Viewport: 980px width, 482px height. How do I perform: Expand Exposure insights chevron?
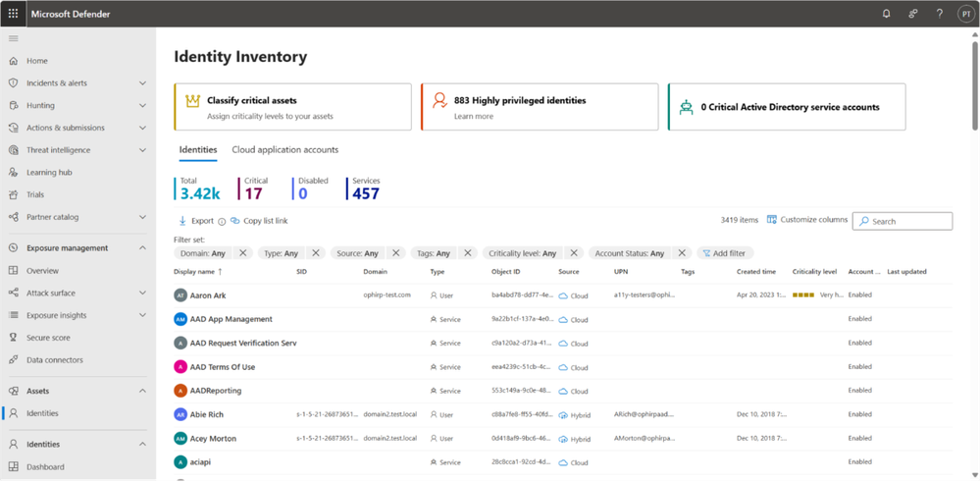pyautogui.click(x=142, y=315)
